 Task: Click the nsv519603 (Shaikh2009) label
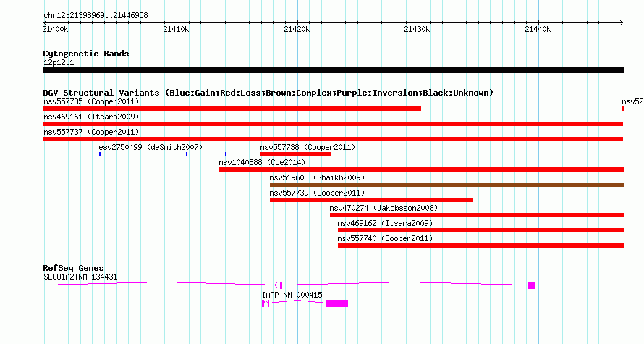pyautogui.click(x=317, y=177)
